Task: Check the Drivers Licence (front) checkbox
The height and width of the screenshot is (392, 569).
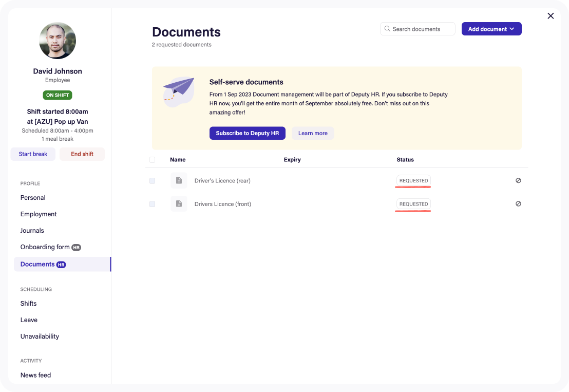Action: tap(153, 204)
